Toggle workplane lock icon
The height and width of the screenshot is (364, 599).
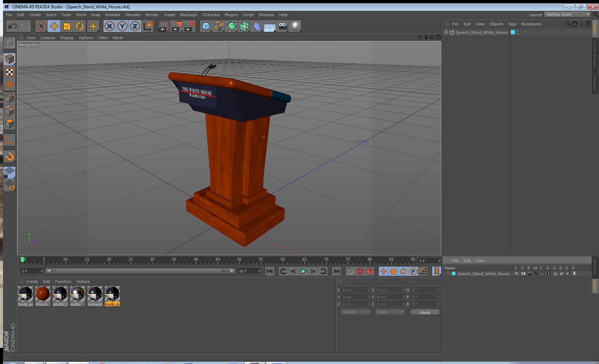tap(9, 173)
